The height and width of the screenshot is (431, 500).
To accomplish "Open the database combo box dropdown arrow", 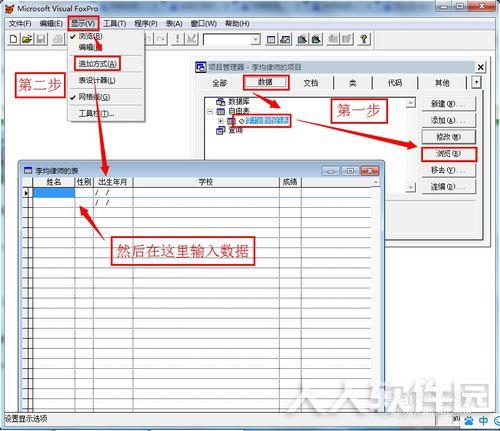I will [255, 40].
